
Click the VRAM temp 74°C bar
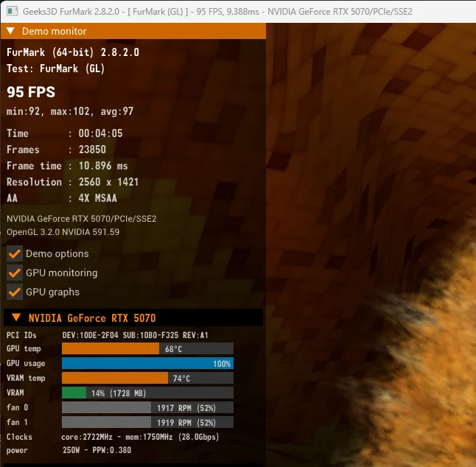tap(147, 378)
